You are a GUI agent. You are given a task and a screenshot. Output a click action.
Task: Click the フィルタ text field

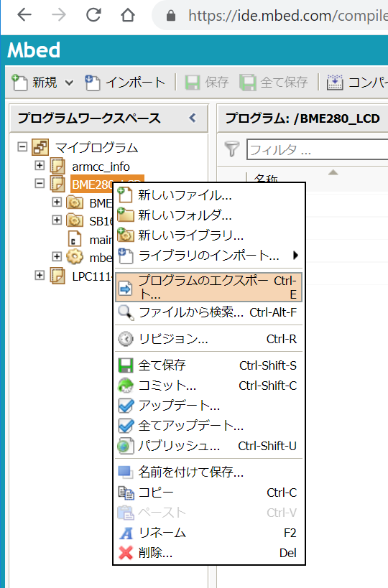(317, 149)
